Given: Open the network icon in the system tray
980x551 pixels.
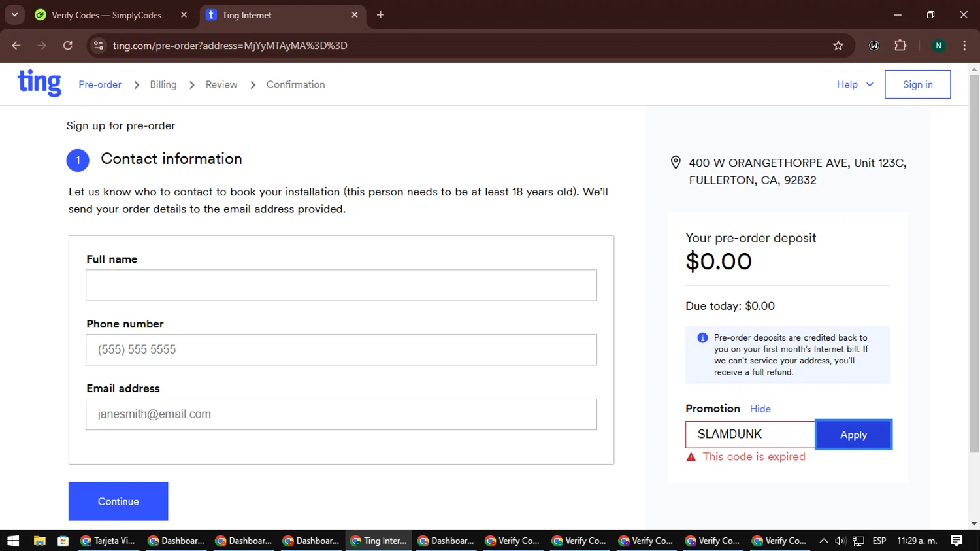Looking at the screenshot, I should pyautogui.click(x=858, y=541).
